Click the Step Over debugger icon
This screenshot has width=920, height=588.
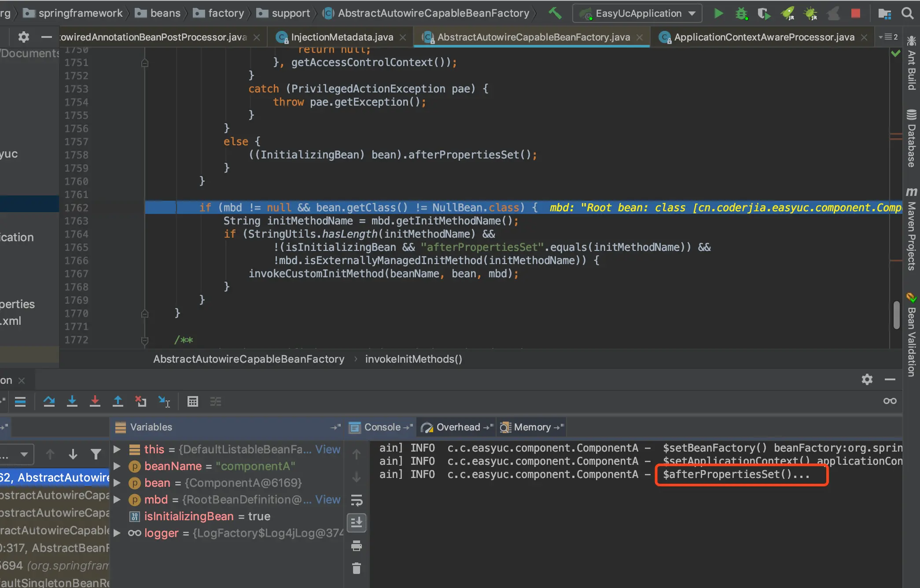pos(49,401)
